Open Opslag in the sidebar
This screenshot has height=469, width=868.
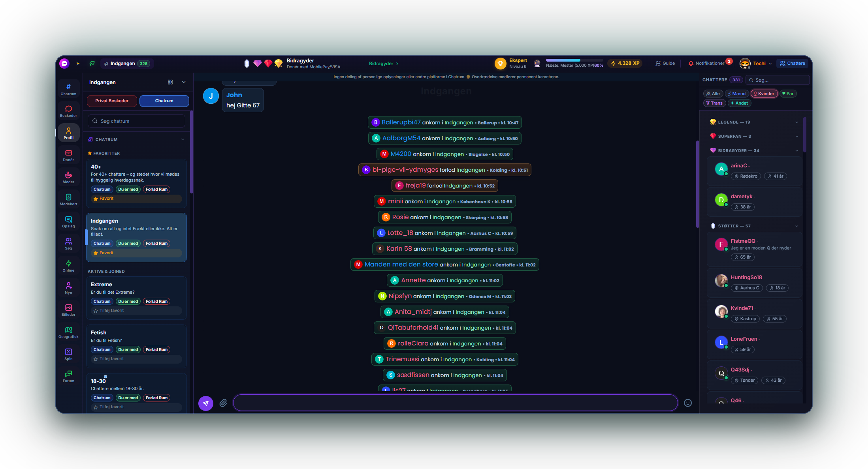coord(68,222)
